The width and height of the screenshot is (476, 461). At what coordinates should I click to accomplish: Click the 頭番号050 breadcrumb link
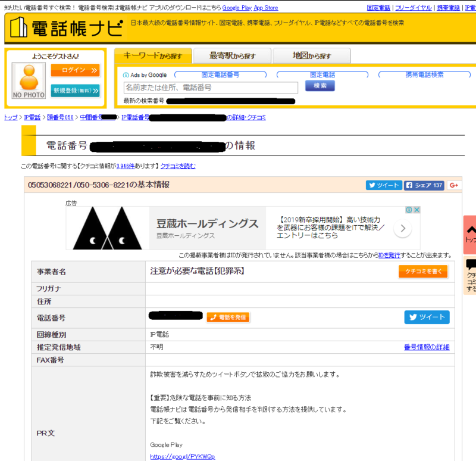click(x=60, y=117)
